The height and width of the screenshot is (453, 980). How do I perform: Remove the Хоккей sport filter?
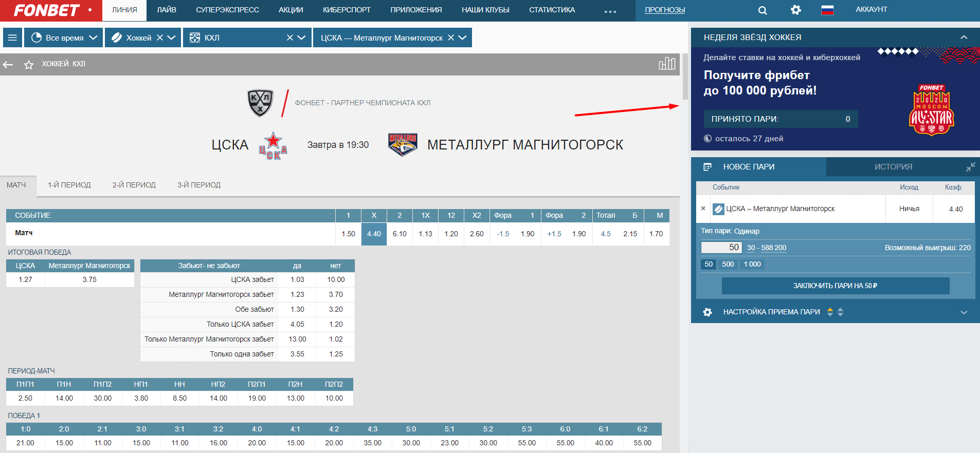tap(160, 37)
